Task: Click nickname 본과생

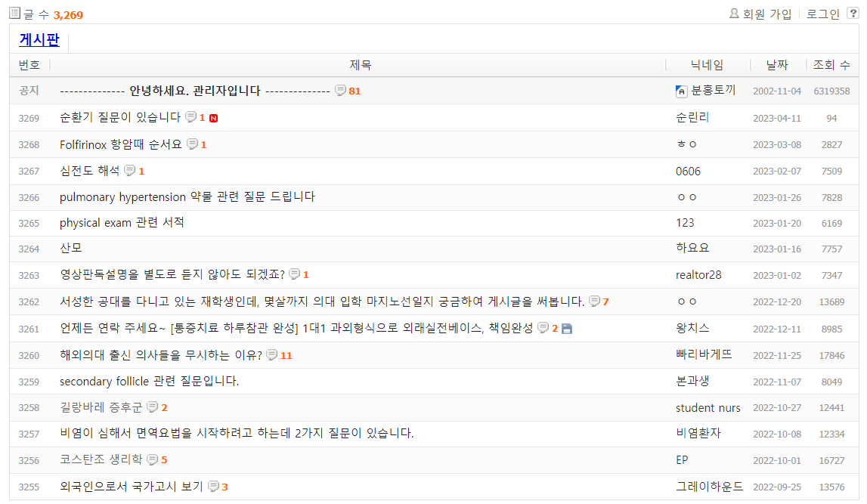Action: (692, 382)
